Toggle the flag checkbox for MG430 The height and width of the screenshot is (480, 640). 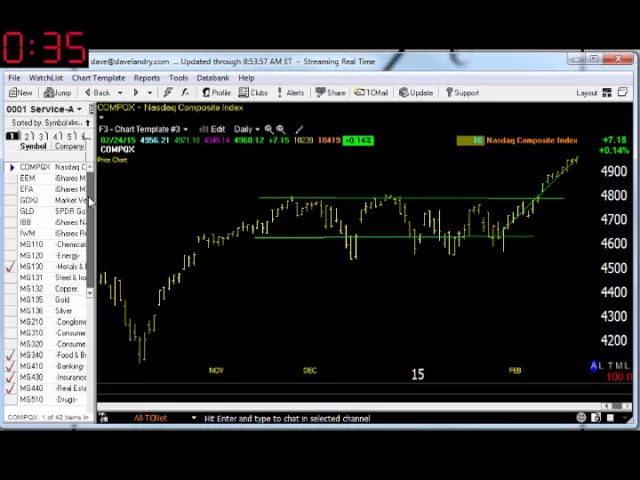[11, 377]
